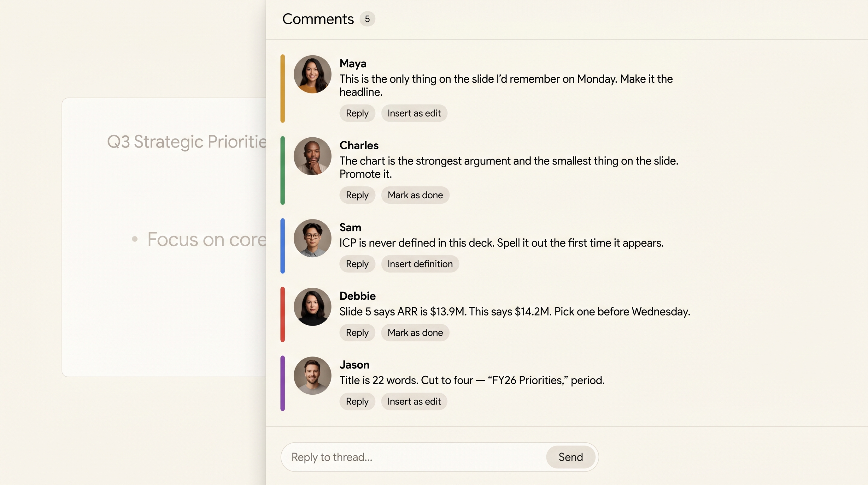Image resolution: width=868 pixels, height=485 pixels.
Task: Reply to Jason's title comment
Action: click(x=357, y=401)
